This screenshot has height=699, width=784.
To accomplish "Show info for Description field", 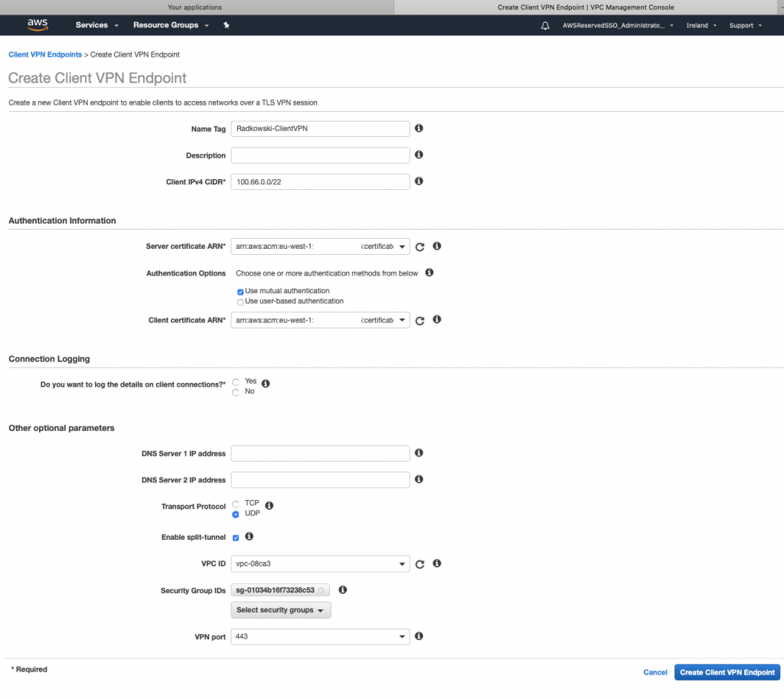I will [419, 155].
